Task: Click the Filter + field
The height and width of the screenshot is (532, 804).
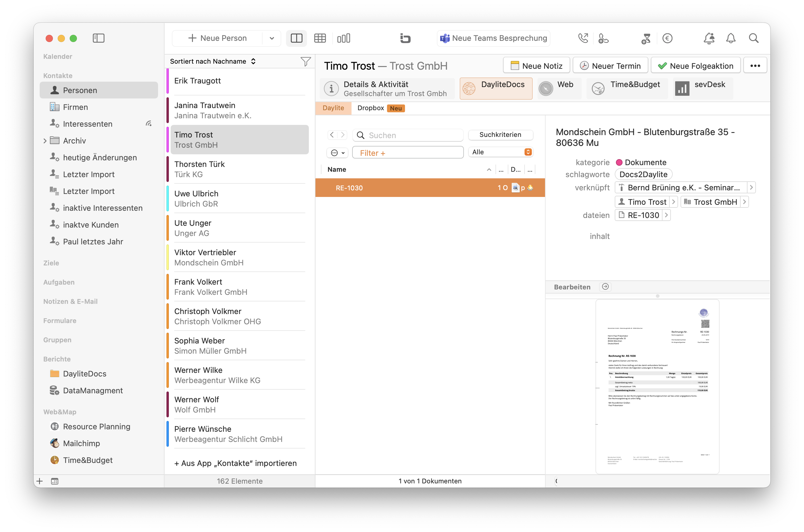Action: tap(408, 153)
